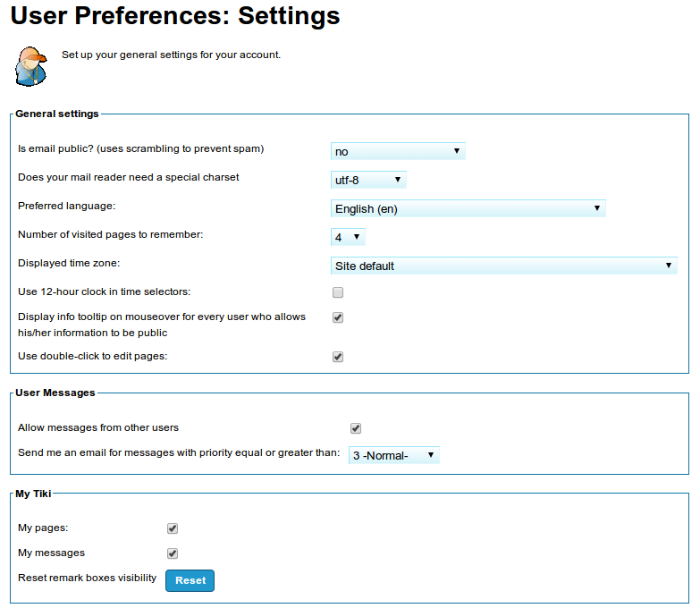700x608 pixels.
Task: Click the 'My Tiki' section legend
Action: (x=36, y=493)
